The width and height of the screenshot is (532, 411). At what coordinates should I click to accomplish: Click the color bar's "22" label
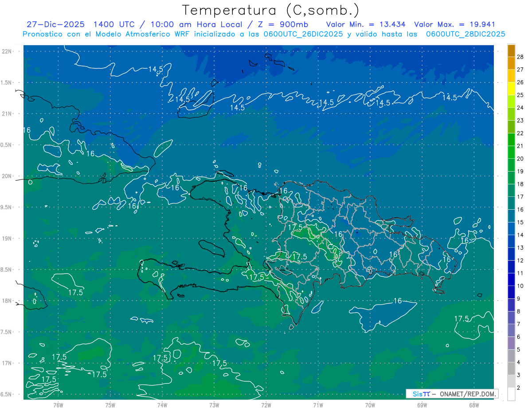tap(520, 133)
